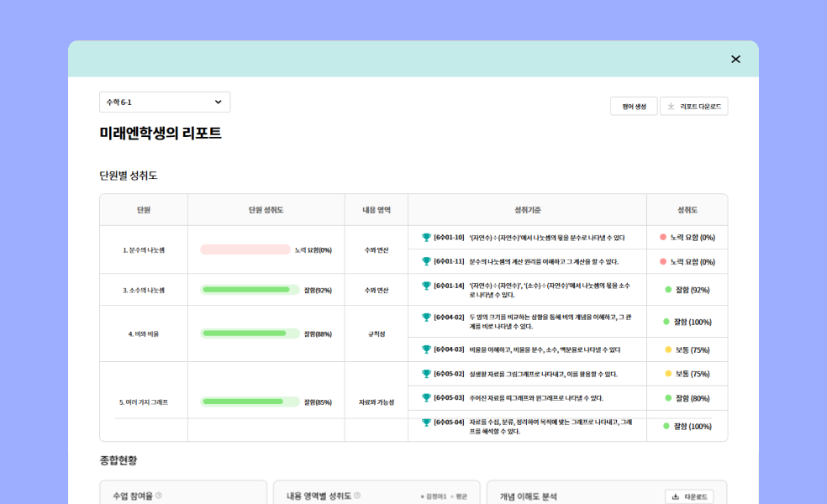The image size is (827, 504).
Task: Open help icon next to 내용 영역별 성취도
Action: point(357,496)
